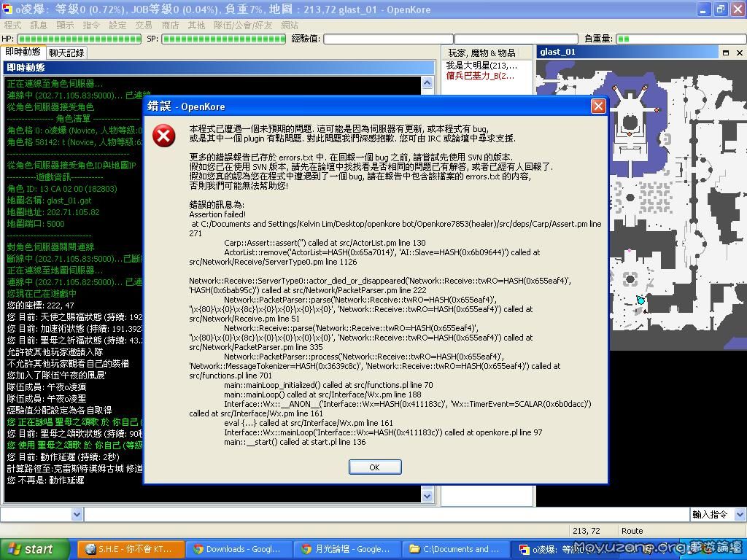Open the C:\Documents and folder taskbar window
This screenshot has width=747, height=560.
[x=455, y=549]
